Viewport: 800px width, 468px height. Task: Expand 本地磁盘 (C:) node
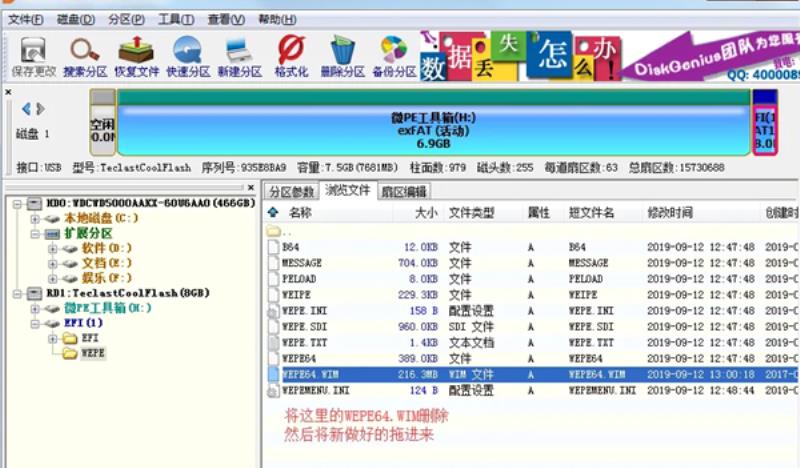click(x=35, y=218)
